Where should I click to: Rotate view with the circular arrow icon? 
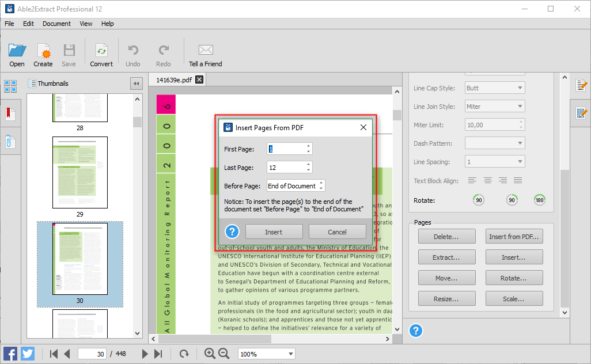184,354
